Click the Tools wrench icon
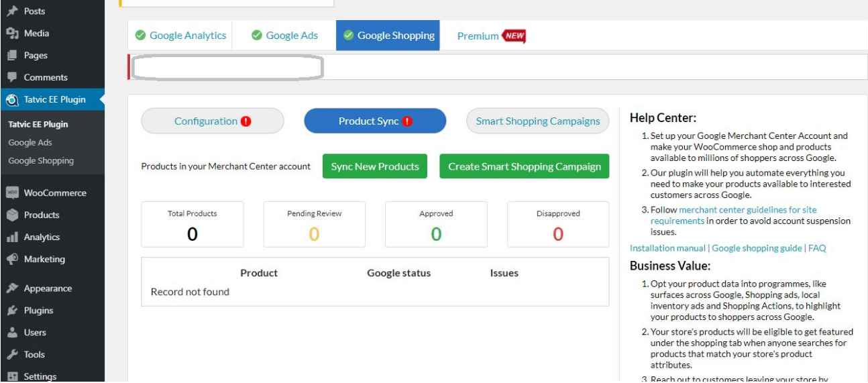 click(12, 355)
